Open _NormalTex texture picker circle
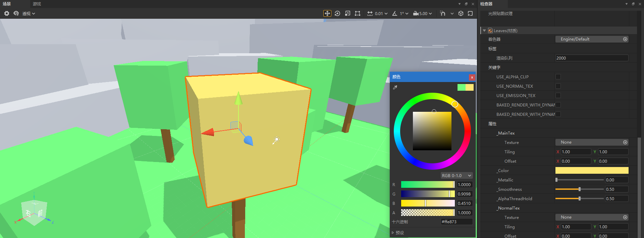The image size is (644, 238). (x=625, y=217)
